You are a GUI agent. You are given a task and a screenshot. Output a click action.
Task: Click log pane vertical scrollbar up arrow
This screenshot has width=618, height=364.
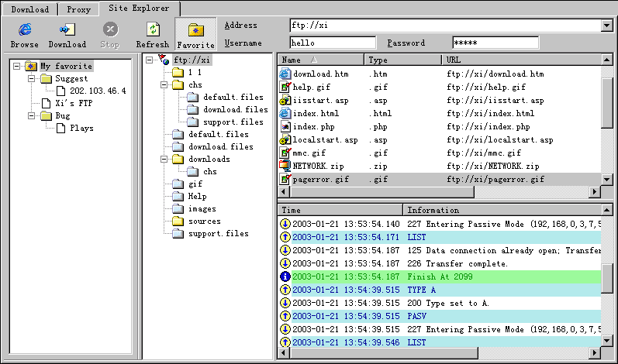[x=607, y=210]
